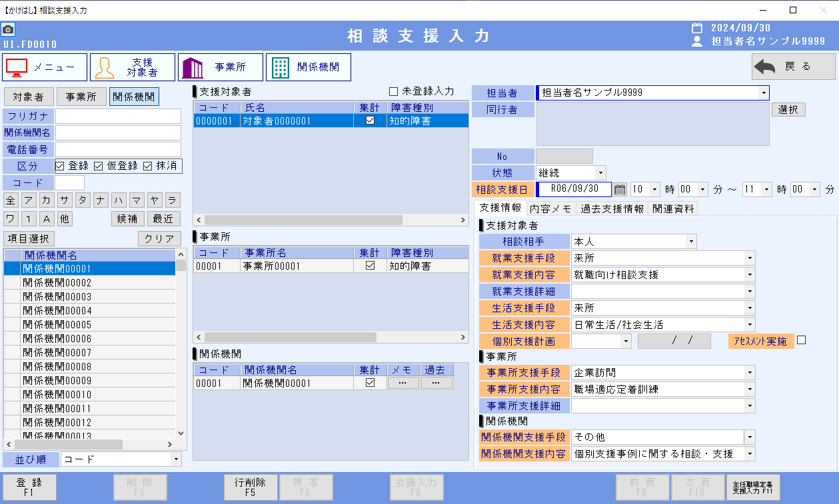Click the 戻る back arrow button
Viewport: 839px width, 504px height.
tap(793, 67)
